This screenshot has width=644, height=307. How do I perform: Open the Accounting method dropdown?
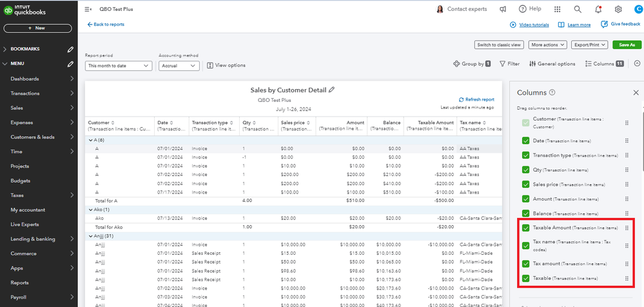coord(179,65)
